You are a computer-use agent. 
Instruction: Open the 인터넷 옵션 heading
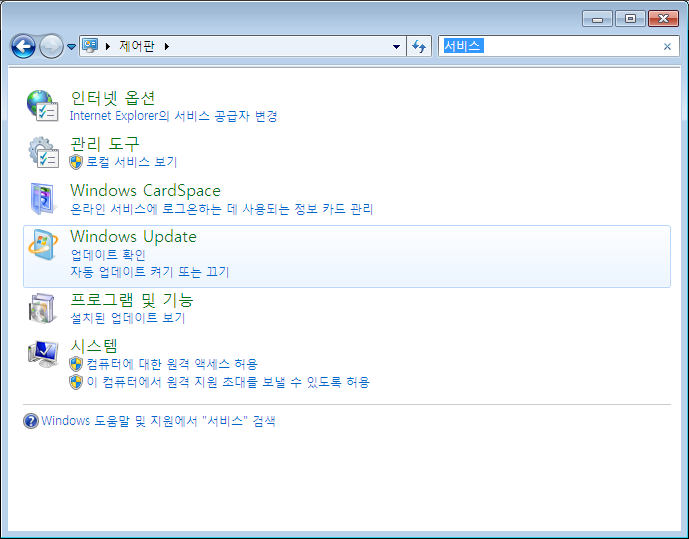coord(112,98)
